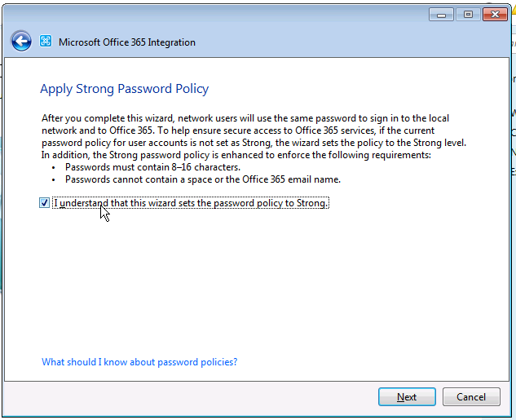Maximize the Office 365 Integration window

click(468, 15)
